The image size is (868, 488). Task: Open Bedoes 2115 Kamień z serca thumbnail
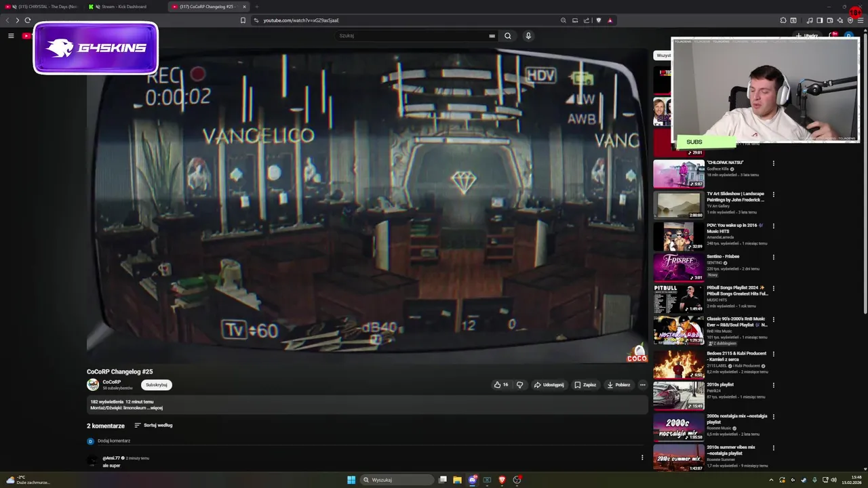679,365
